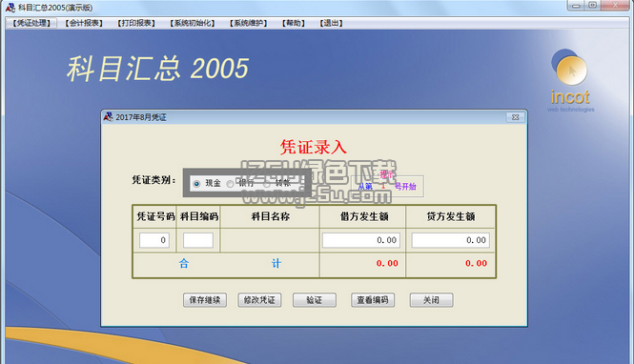Click the 贷方发生额 column header
634x364 pixels.
pos(450,216)
